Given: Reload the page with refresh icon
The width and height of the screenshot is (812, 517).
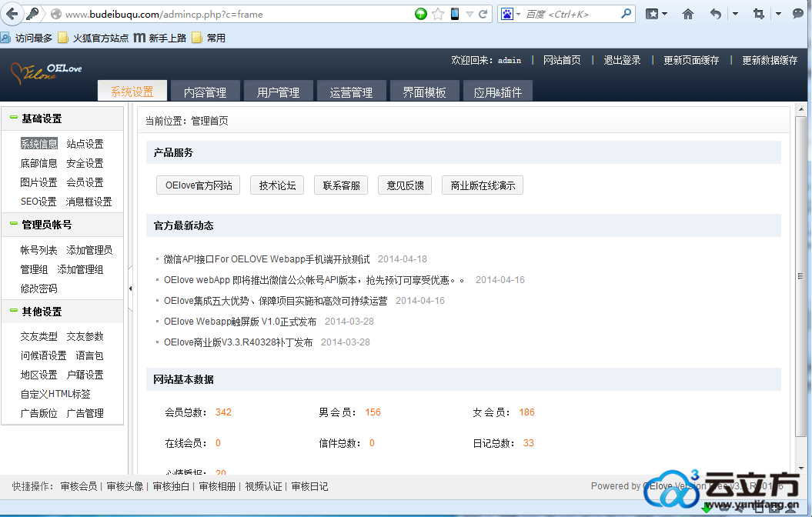Looking at the screenshot, I should (483, 14).
